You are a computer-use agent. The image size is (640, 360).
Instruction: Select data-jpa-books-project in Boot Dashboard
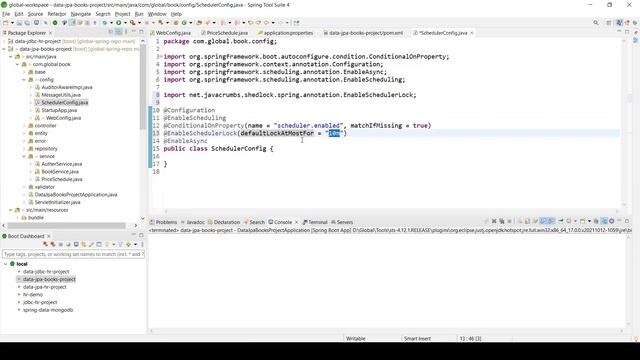pos(49,279)
